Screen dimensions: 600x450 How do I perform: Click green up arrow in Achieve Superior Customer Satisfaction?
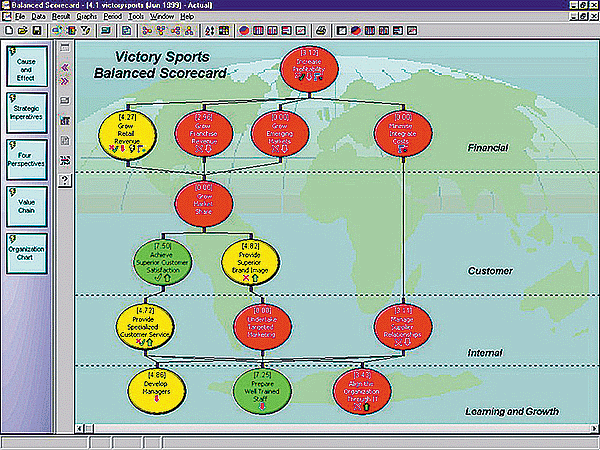click(167, 278)
